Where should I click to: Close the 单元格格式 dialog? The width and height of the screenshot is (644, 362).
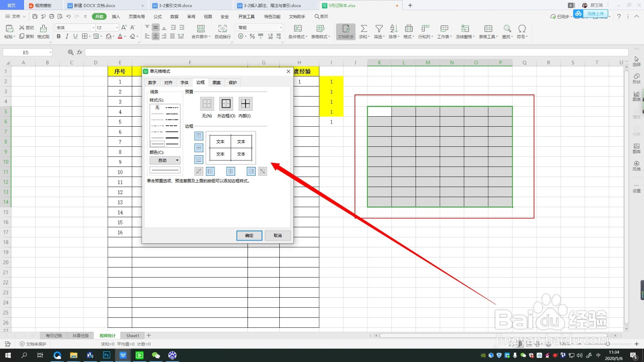click(288, 71)
